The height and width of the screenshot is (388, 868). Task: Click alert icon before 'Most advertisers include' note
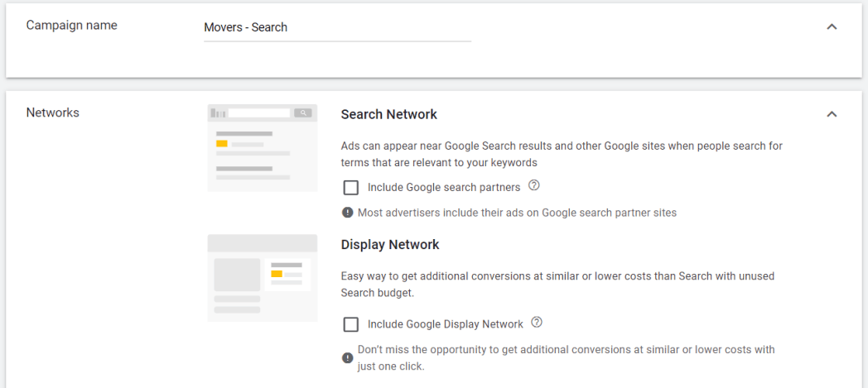348,213
